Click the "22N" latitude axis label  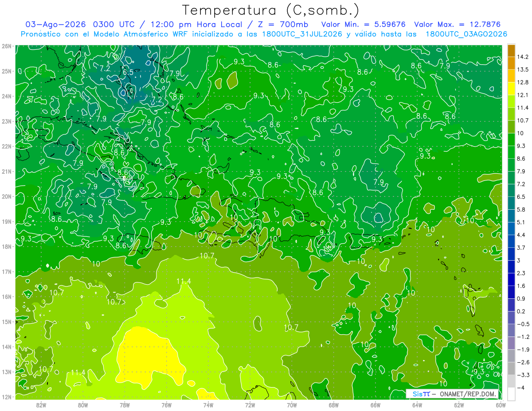pyautogui.click(x=6, y=146)
